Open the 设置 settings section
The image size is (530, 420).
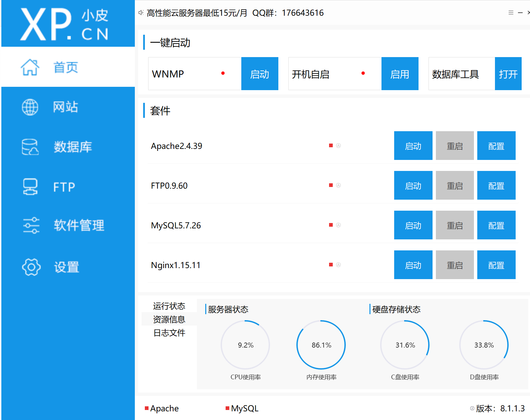(x=68, y=267)
